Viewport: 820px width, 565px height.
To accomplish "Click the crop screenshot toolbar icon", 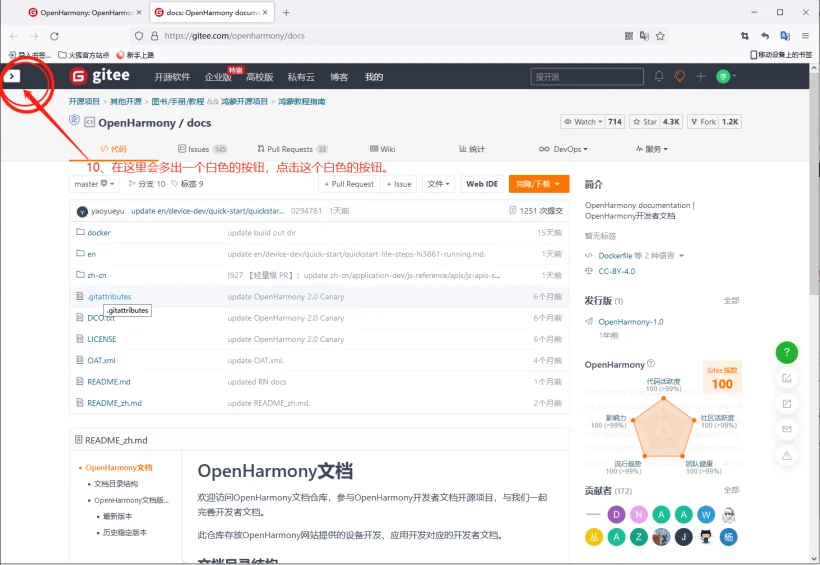I will tap(745, 36).
